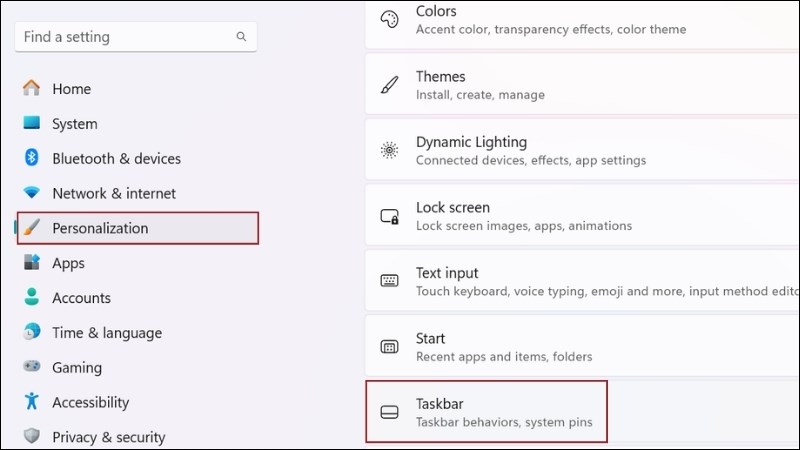This screenshot has height=450, width=800.
Task: Click the Home icon in sidebar
Action: point(32,89)
